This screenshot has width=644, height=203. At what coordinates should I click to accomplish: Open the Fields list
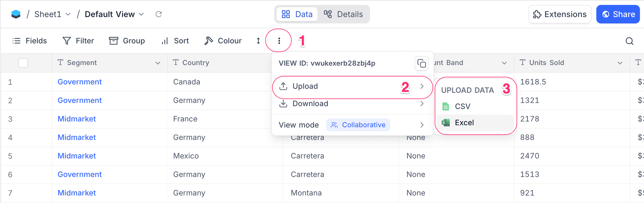tap(29, 41)
